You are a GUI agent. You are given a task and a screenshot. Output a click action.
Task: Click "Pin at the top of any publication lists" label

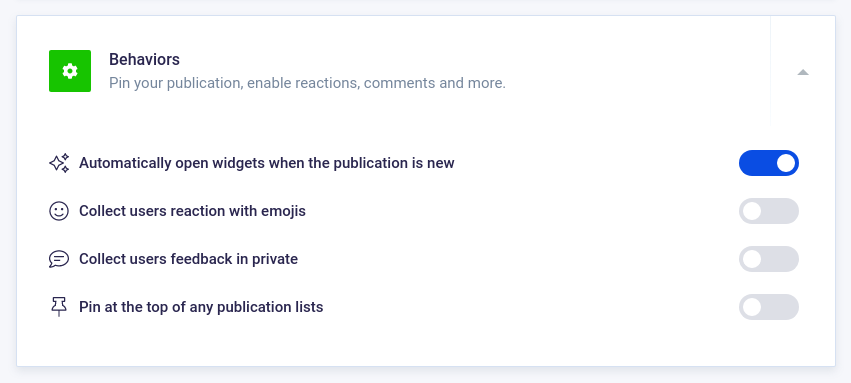[x=201, y=307]
